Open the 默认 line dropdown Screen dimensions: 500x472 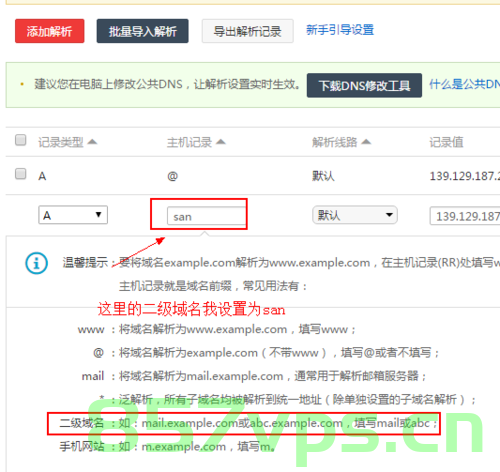[355, 215]
